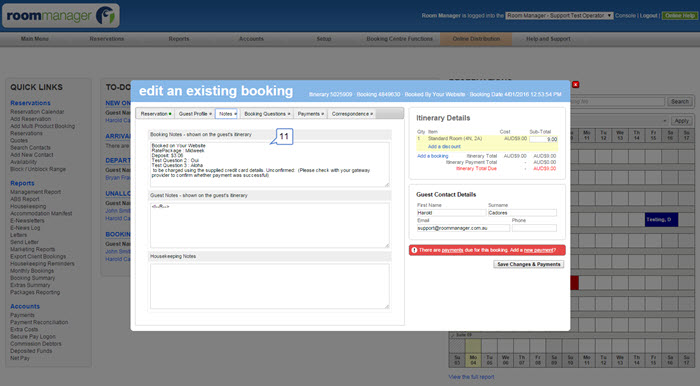Open Add New Contact quick link

[32, 155]
